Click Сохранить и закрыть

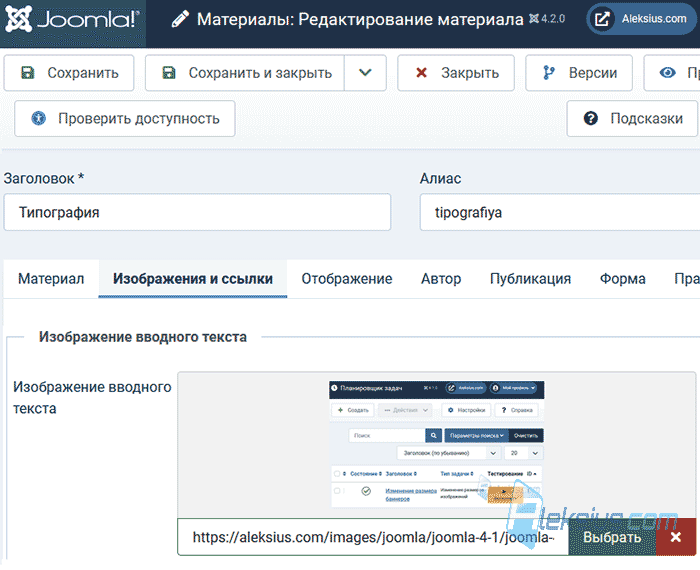[x=245, y=73]
